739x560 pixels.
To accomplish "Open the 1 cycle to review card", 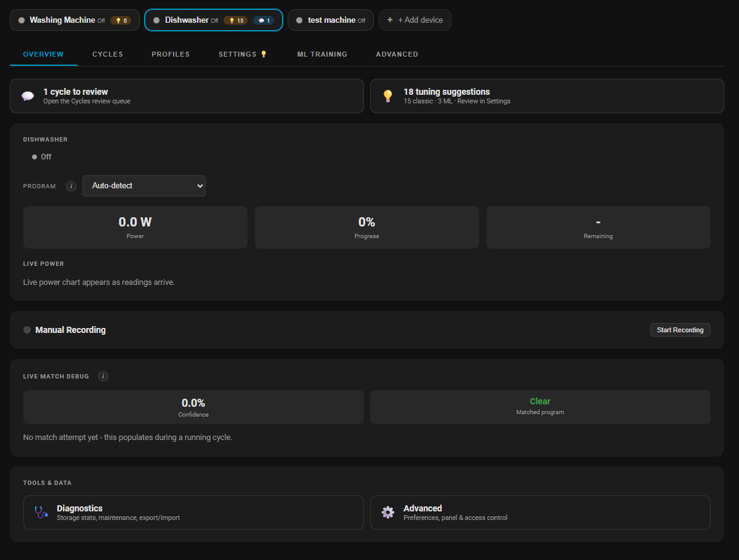I will [x=187, y=96].
